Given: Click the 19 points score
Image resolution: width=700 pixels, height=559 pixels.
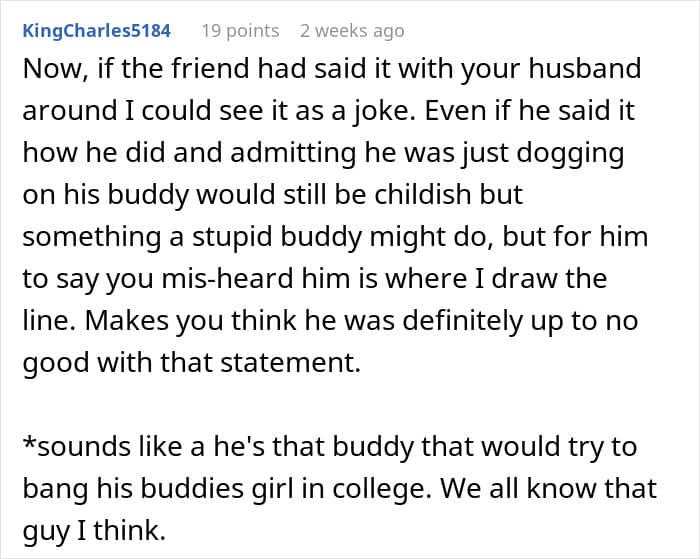Looking at the screenshot, I should [240, 31].
